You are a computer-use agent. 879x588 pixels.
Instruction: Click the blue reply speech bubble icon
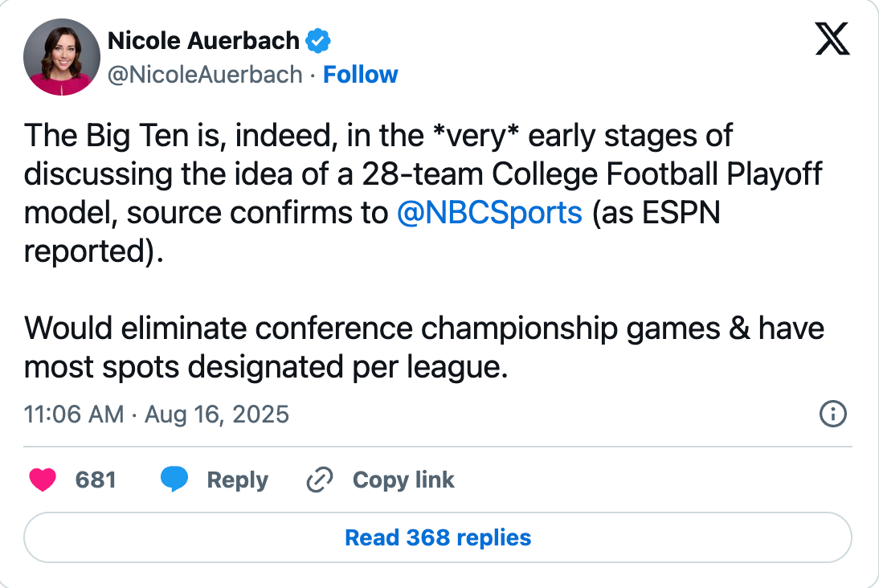point(174,480)
